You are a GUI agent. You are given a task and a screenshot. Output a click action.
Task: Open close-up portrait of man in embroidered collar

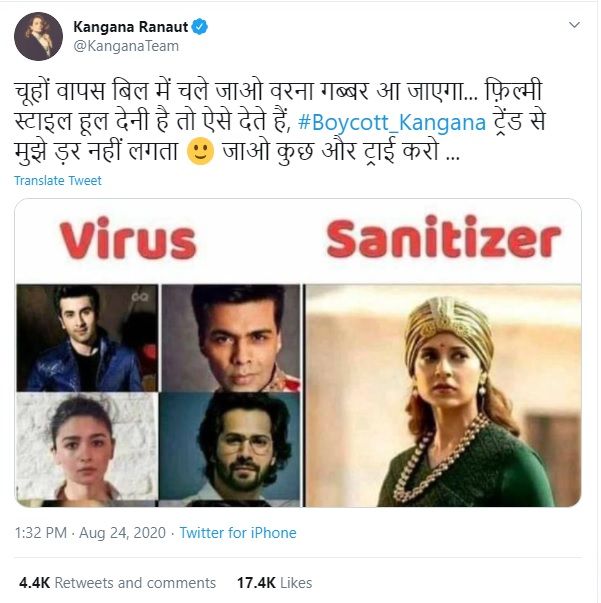(231, 336)
